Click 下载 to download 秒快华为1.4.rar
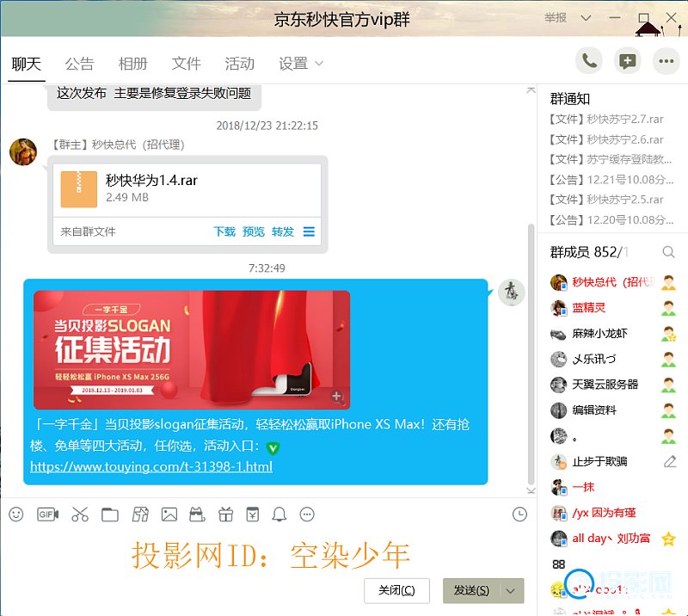Screen dimensions: 688x616 224,231
